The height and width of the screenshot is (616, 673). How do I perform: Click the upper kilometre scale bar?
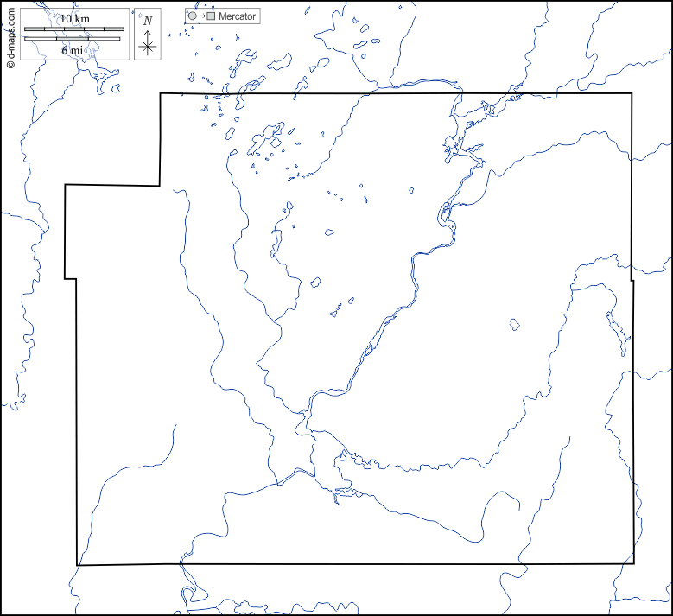(x=73, y=29)
